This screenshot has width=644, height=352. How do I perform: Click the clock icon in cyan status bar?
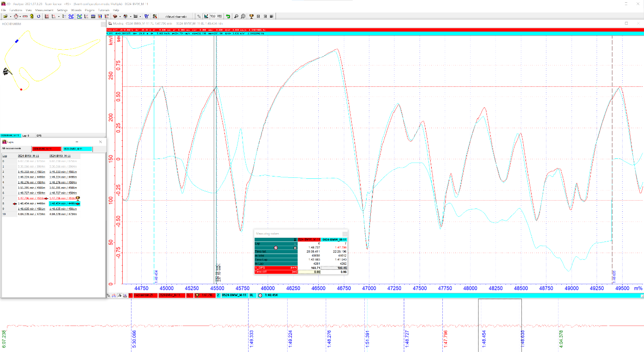pyautogui.click(x=260, y=295)
